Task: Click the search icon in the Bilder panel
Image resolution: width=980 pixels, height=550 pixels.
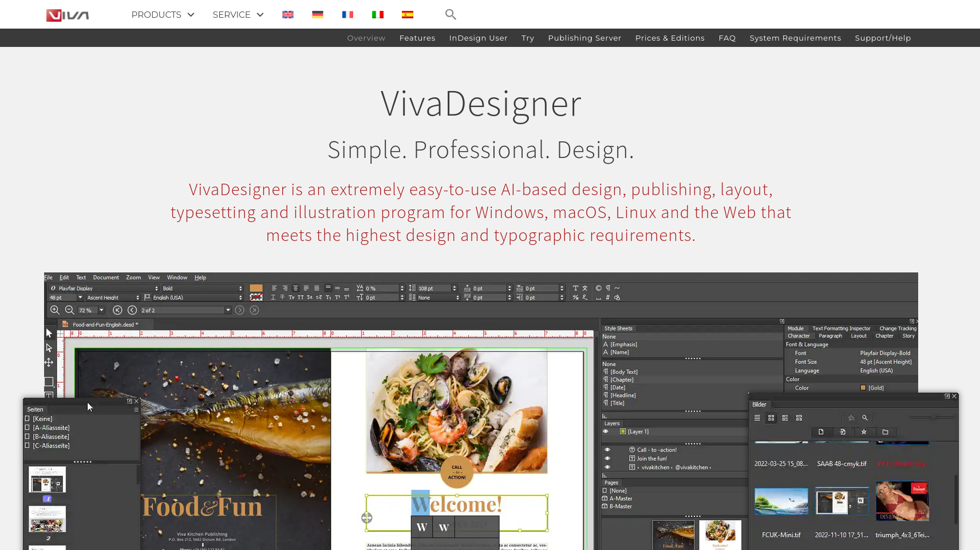Action: [865, 418]
